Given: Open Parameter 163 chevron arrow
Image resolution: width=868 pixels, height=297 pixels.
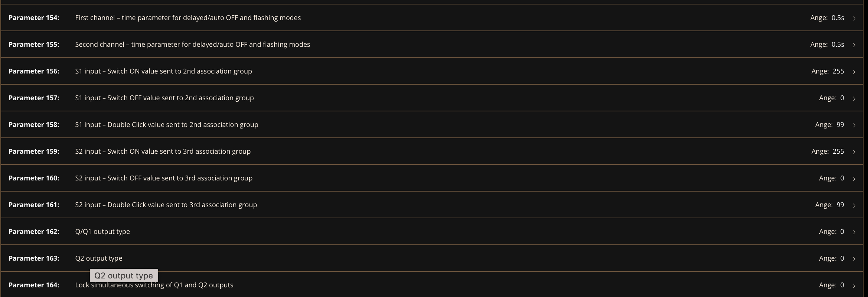Looking at the screenshot, I should click(854, 259).
